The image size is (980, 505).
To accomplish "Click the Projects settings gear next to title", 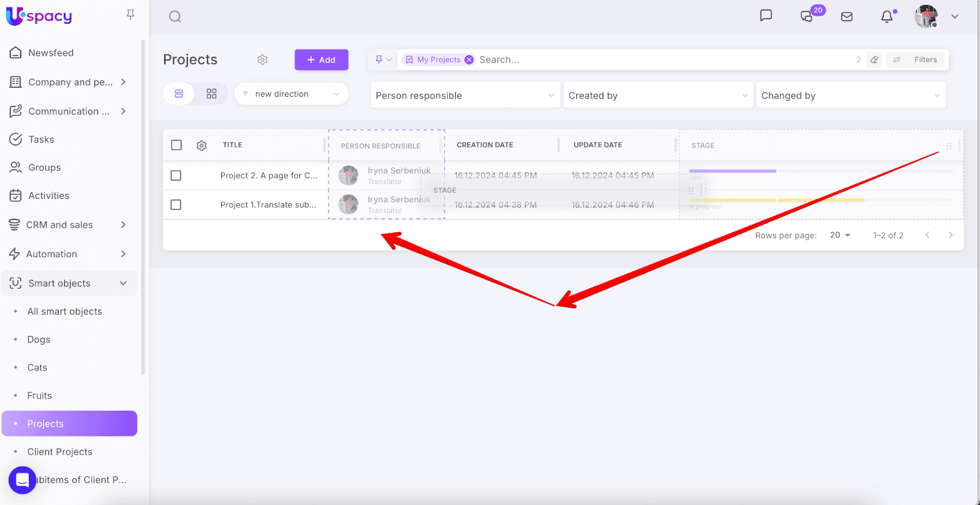I will point(262,59).
